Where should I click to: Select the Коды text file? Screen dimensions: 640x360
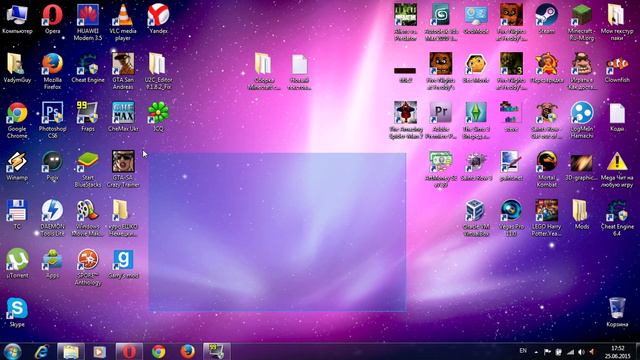tap(617, 117)
